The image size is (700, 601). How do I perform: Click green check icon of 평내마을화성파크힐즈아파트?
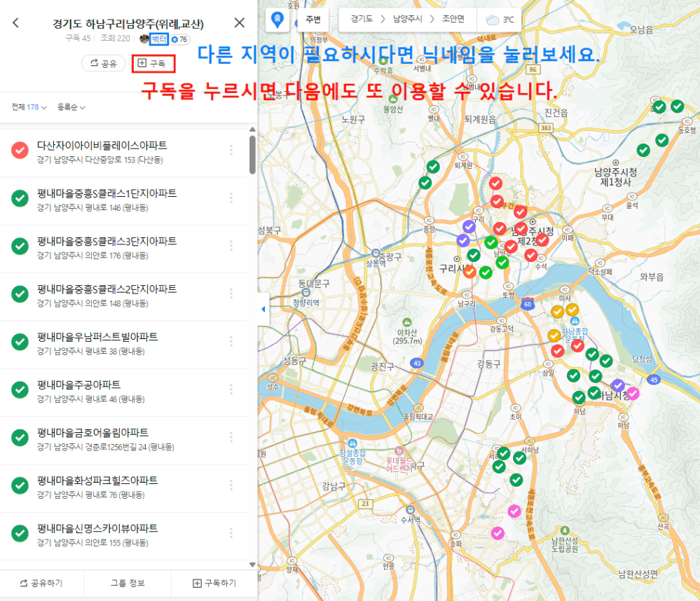20,485
